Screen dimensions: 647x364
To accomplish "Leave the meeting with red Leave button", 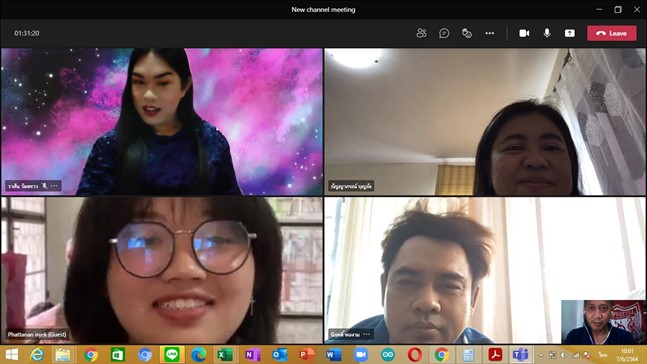I will pos(612,33).
